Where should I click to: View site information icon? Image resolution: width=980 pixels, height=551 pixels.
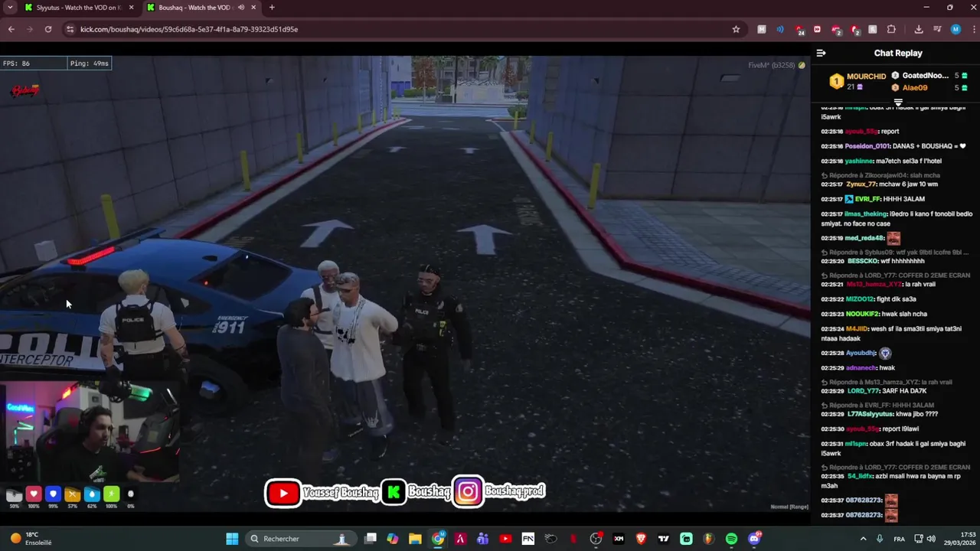[70, 29]
